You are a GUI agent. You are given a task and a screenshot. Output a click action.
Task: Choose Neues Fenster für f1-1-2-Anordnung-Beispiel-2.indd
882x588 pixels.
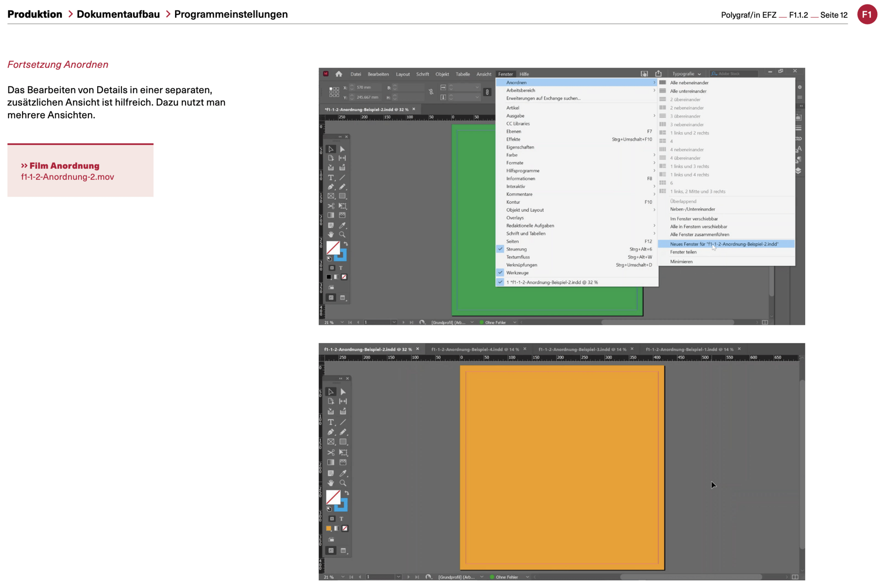(x=723, y=244)
